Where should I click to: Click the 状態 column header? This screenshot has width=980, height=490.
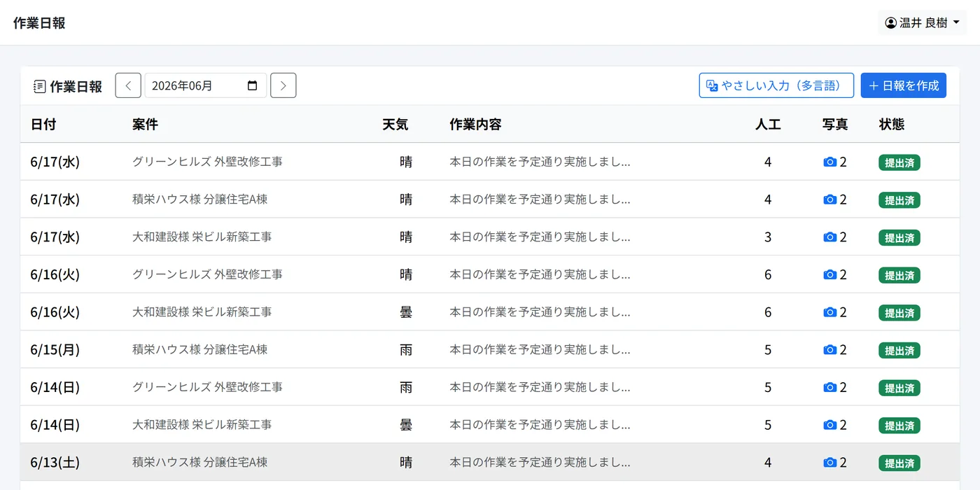tap(892, 124)
